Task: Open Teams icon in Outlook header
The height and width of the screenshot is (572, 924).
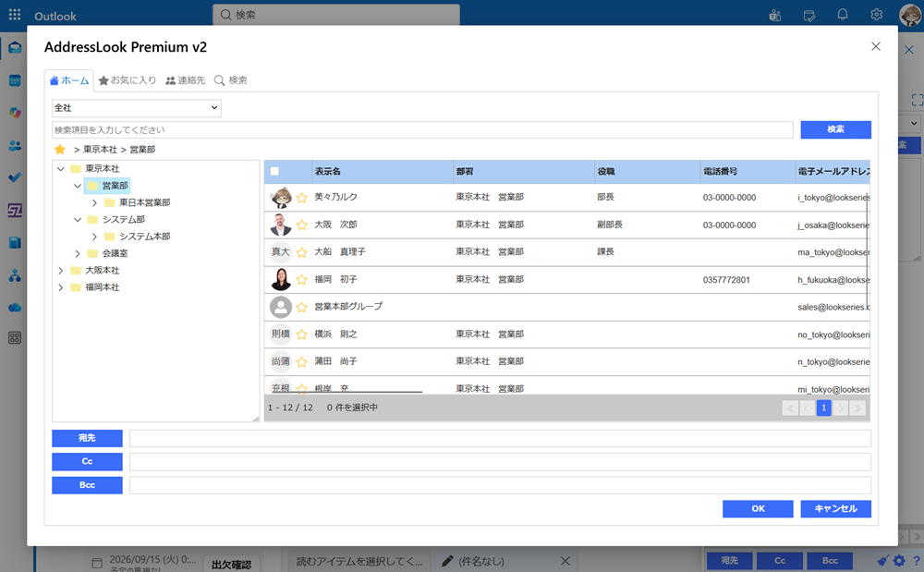Action: pos(775,16)
